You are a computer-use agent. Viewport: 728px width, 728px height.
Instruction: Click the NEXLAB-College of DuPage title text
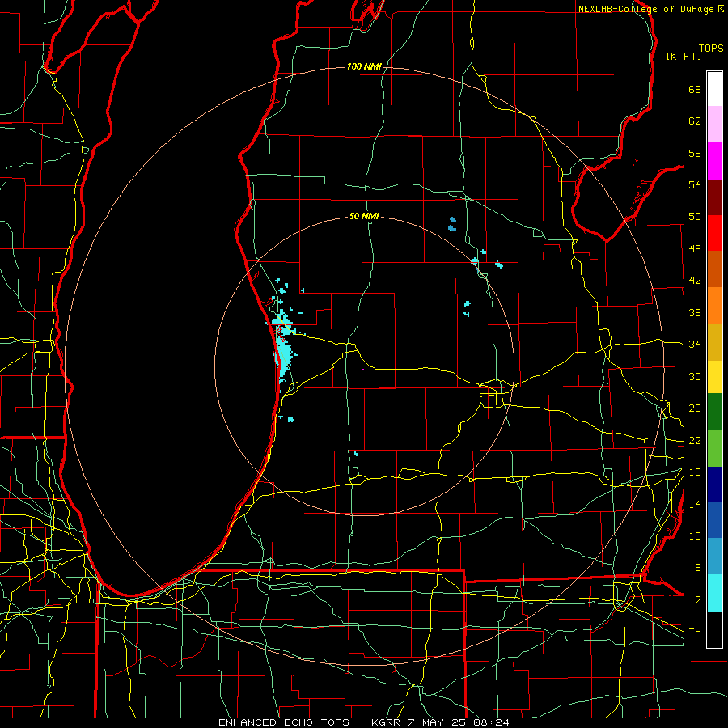point(645,9)
